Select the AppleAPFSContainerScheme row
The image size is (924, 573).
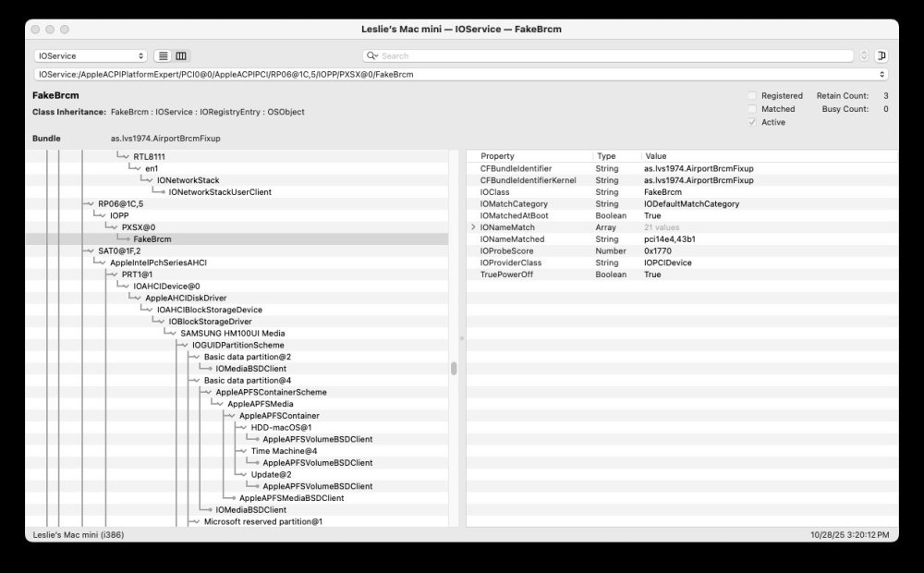(237, 392)
